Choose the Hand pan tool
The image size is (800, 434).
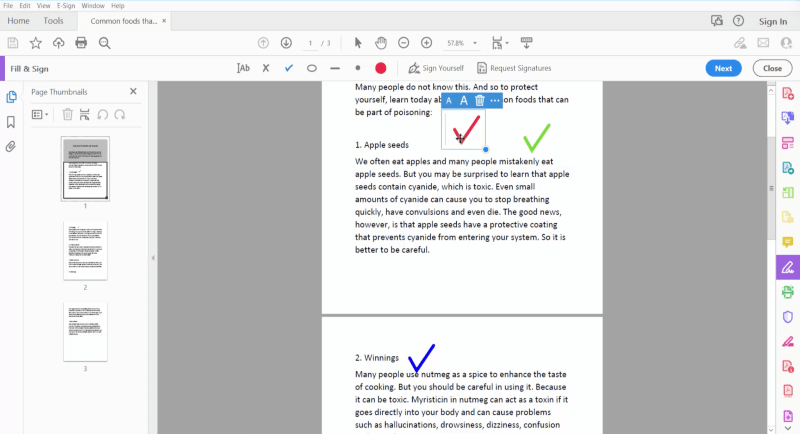tap(381, 43)
